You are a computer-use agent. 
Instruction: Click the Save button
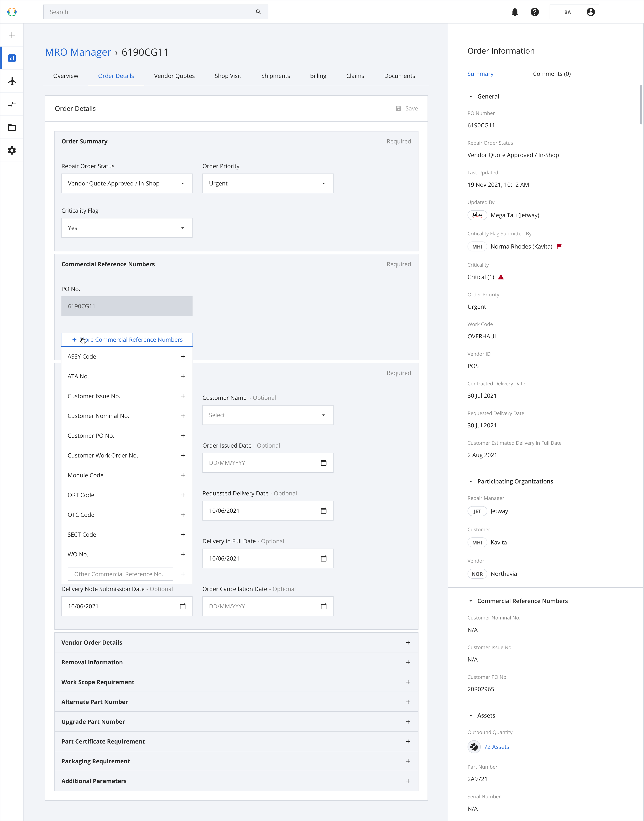(407, 109)
